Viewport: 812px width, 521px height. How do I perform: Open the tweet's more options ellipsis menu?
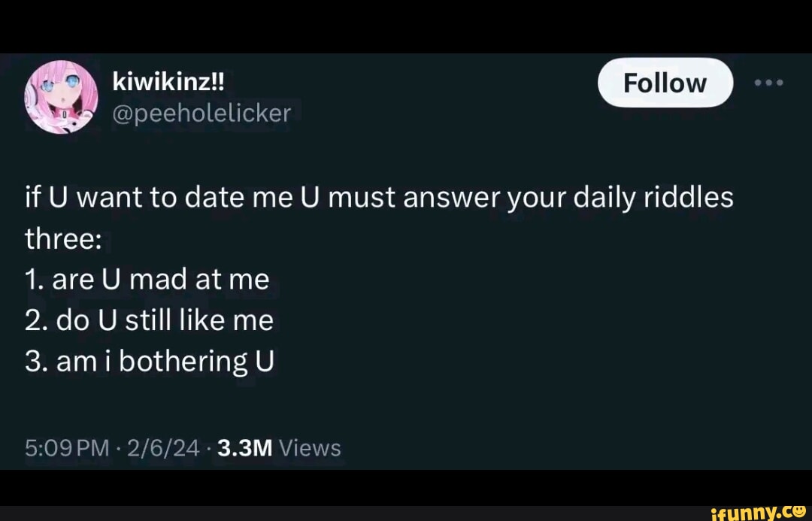[x=768, y=83]
